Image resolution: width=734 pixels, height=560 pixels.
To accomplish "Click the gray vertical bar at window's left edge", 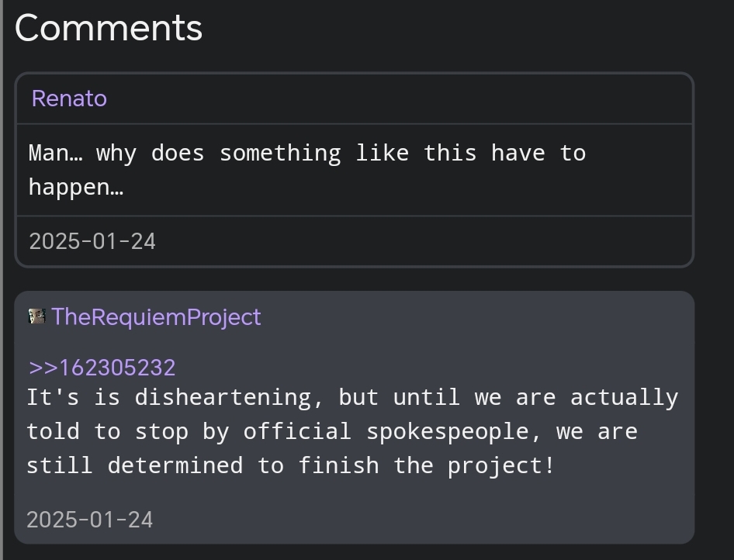I will (x=2, y=280).
